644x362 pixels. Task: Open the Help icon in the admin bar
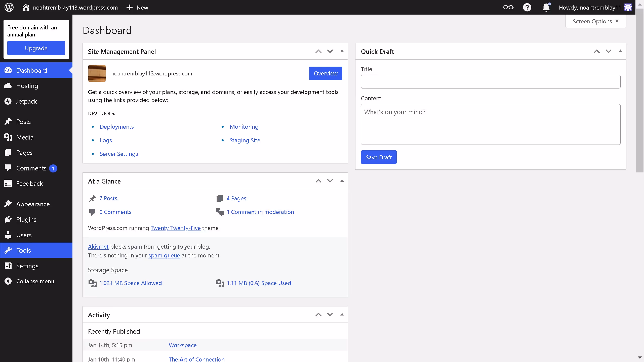click(x=527, y=7)
